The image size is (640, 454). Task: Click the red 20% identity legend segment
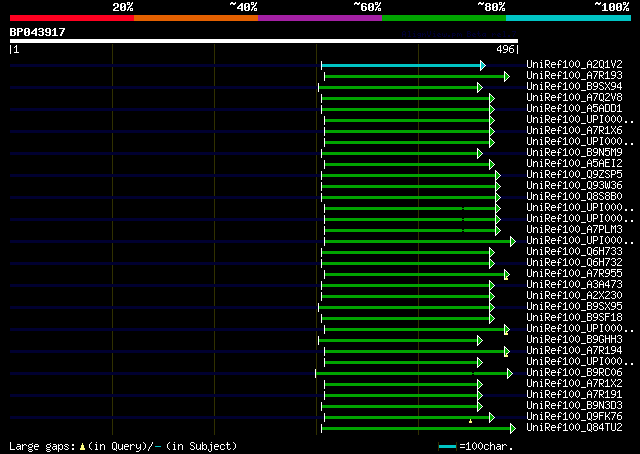tap(72, 18)
